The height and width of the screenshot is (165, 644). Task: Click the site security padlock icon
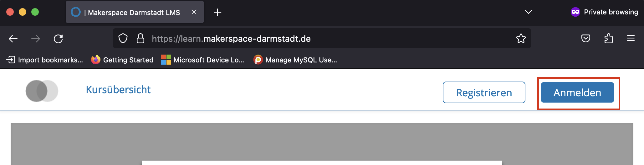(x=141, y=39)
